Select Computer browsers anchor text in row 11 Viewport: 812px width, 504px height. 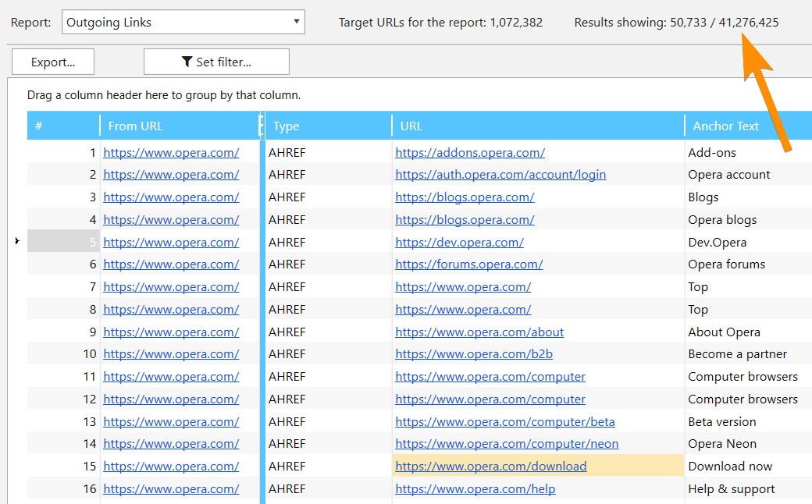click(x=743, y=377)
